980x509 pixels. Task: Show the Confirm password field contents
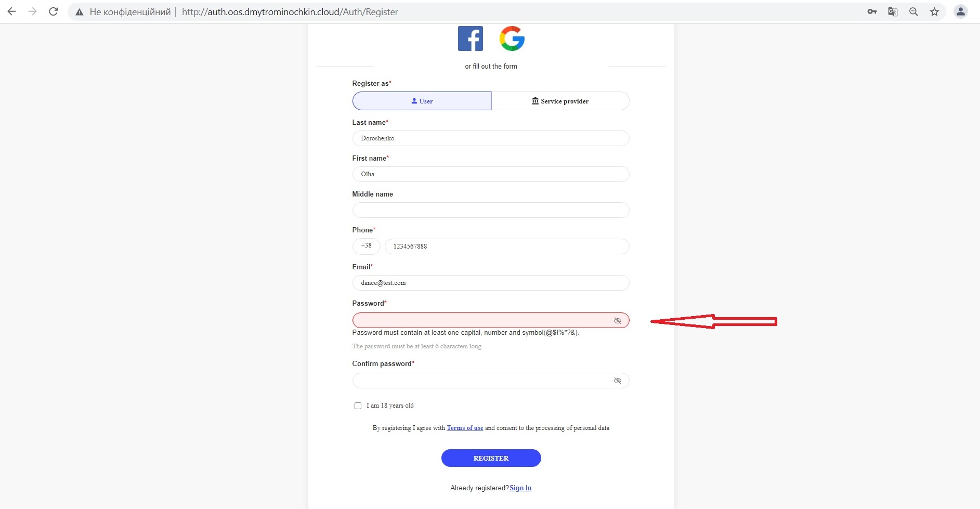(618, 381)
